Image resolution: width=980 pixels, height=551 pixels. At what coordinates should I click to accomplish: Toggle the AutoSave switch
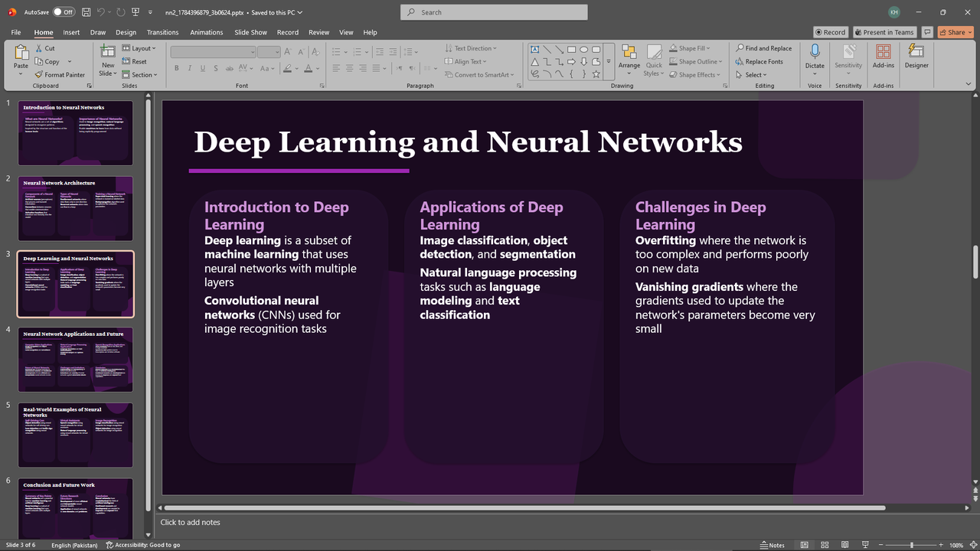point(63,12)
